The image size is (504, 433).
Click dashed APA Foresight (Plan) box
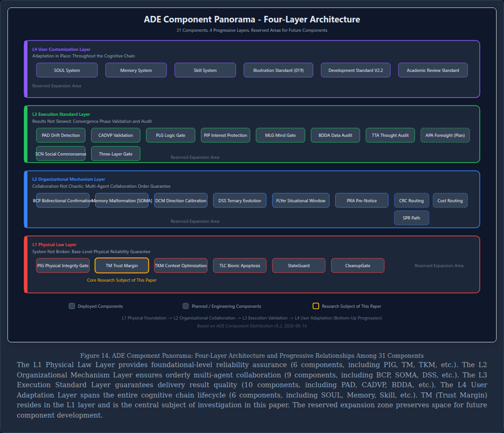(445, 135)
